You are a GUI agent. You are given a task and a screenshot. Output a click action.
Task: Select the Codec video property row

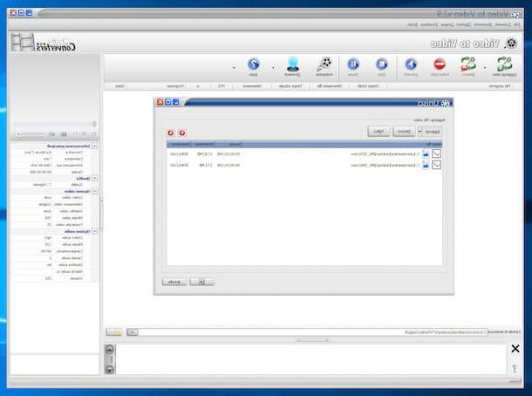coord(52,197)
